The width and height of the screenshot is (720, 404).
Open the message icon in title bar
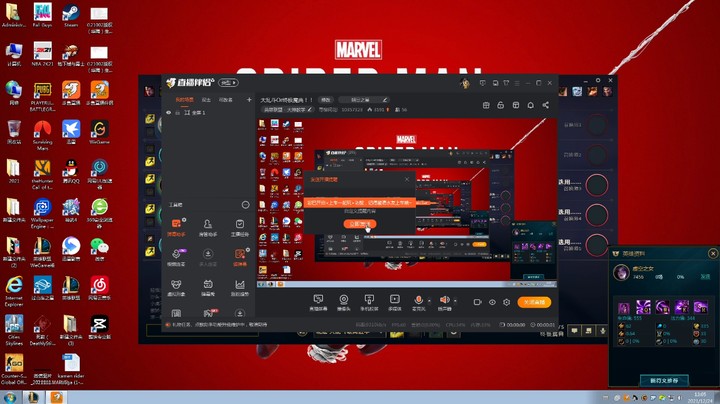click(483, 83)
